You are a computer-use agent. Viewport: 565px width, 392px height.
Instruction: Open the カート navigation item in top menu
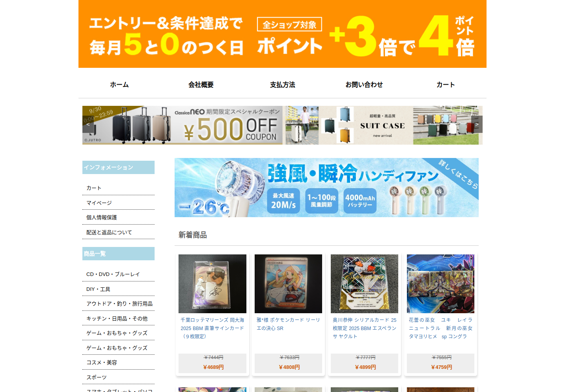click(446, 85)
